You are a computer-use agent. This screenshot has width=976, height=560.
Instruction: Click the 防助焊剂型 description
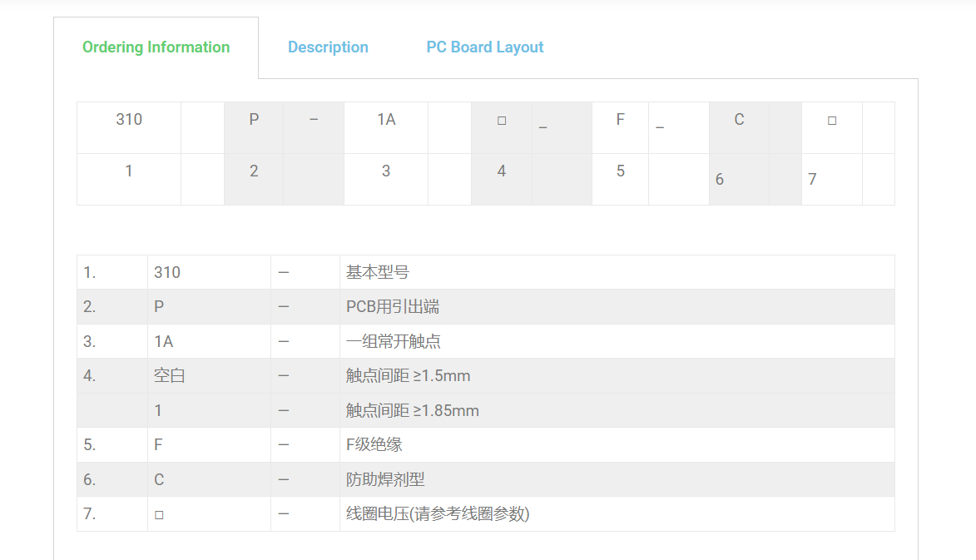[x=385, y=480]
